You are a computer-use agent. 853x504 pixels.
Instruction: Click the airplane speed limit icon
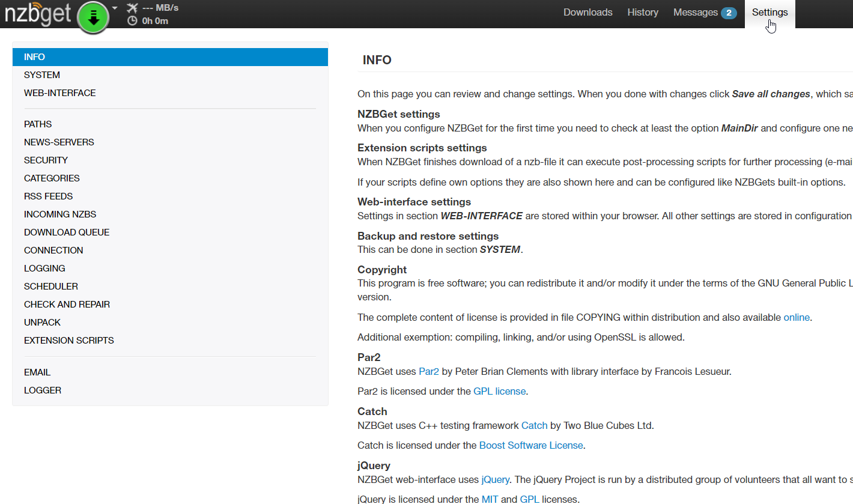point(132,8)
